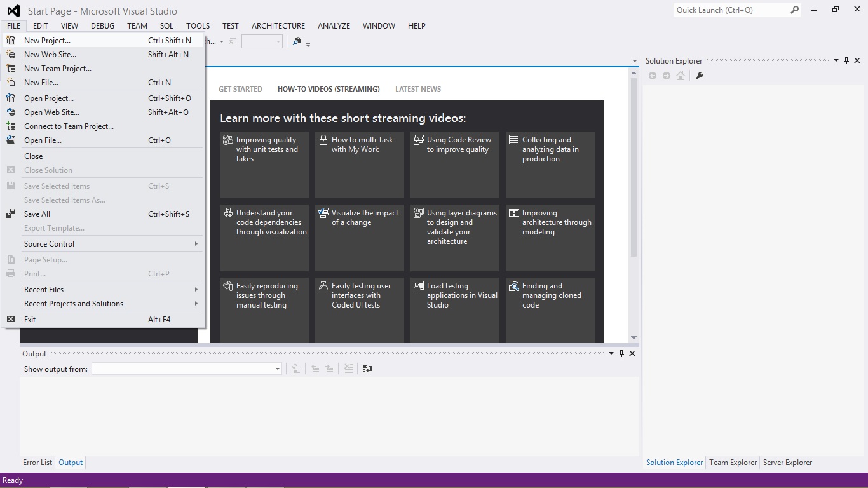This screenshot has height=488, width=868.
Task: Select HOW-TO VIDEOS (STREAMING) tab
Action: click(x=329, y=89)
